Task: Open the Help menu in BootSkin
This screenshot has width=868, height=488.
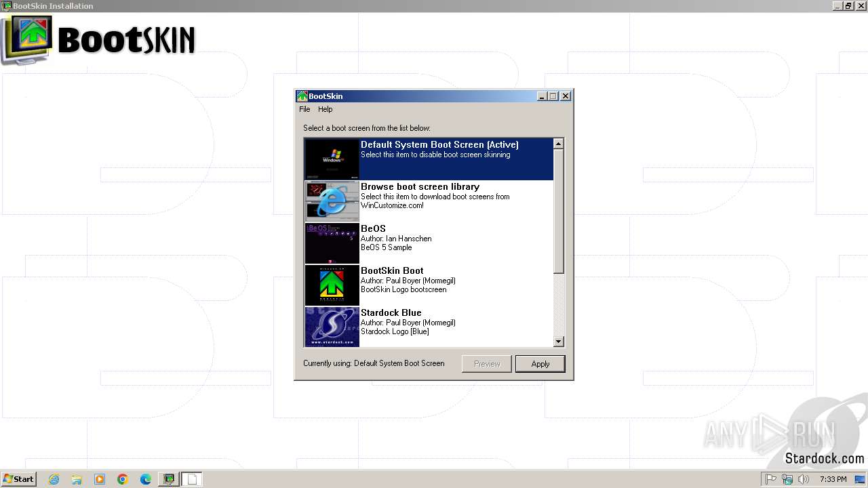Action: [325, 109]
